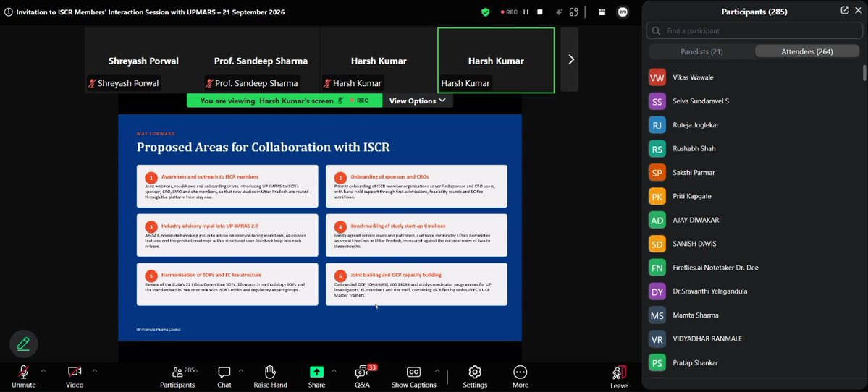Screen dimensions: 868x392
Task: Select the VR avatar for VIDYADHAR RANMALE
Action: point(657,339)
